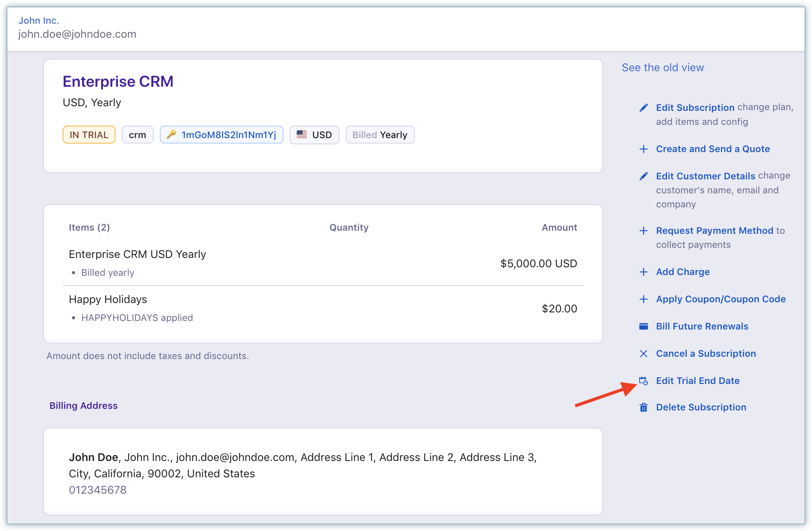Click the Enterprise CRM plan title
812x531 pixels.
pos(118,82)
